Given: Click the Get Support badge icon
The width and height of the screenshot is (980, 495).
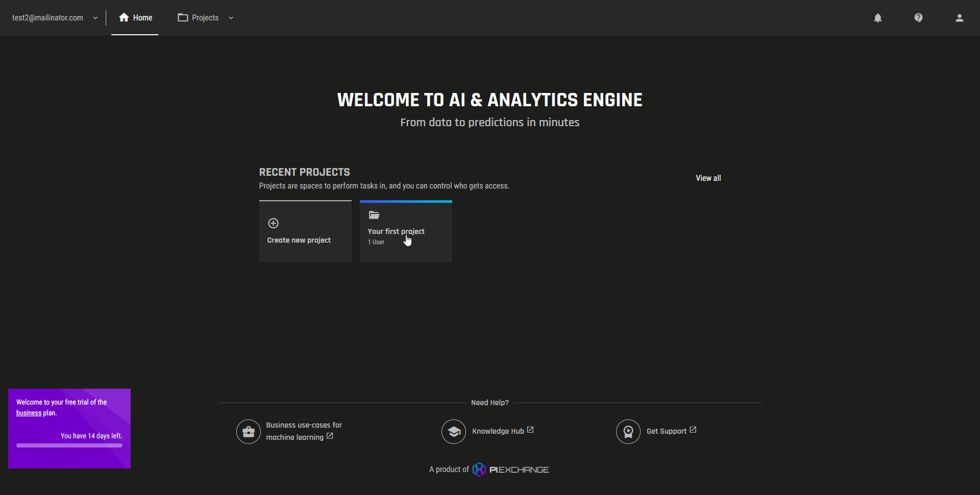Looking at the screenshot, I should click(628, 432).
